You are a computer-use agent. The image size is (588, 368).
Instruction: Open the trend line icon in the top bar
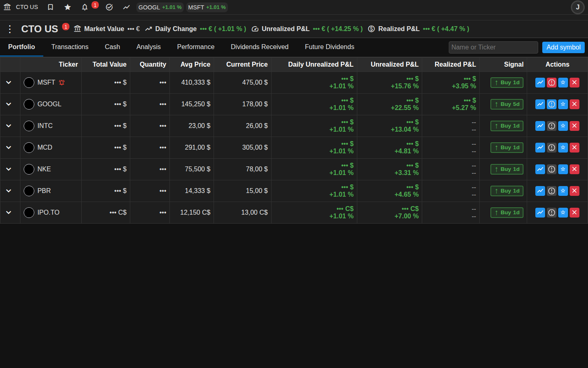127,7
